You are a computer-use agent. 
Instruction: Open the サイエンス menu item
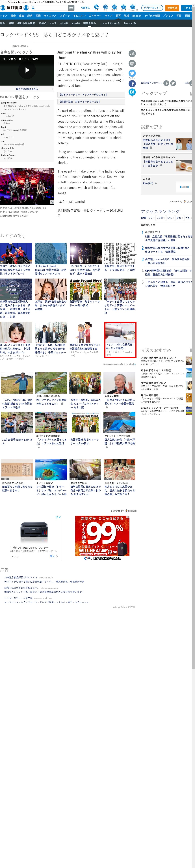(50, 16)
